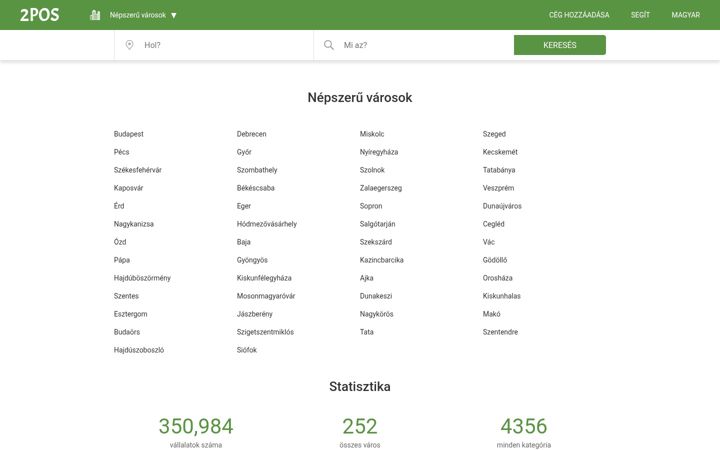Open the MAGYAR language menu
Screen dimensions: 720x450
[686, 15]
